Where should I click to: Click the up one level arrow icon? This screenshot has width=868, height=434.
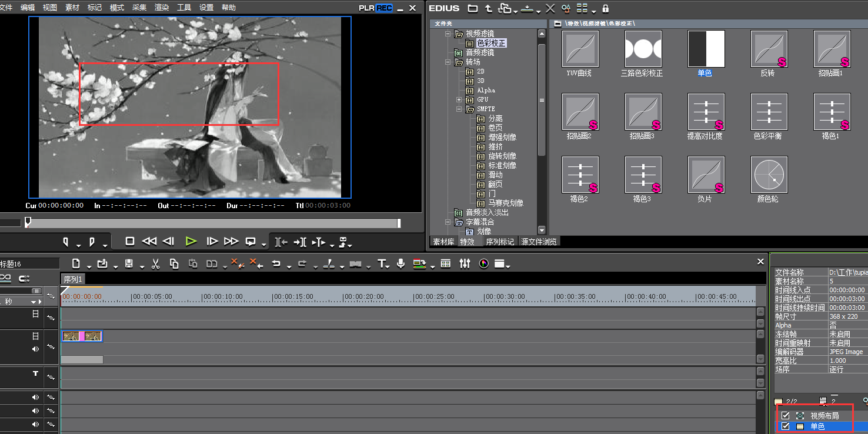[489, 8]
